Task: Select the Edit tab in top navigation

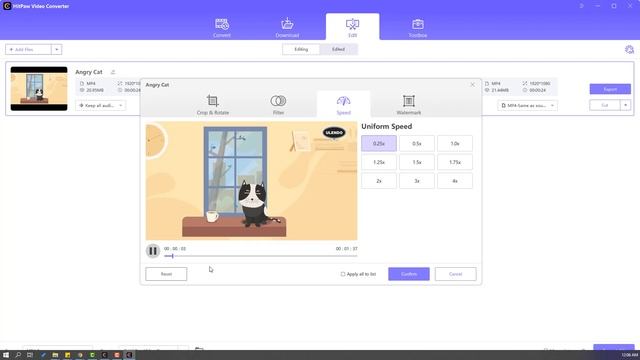Action: click(352, 27)
